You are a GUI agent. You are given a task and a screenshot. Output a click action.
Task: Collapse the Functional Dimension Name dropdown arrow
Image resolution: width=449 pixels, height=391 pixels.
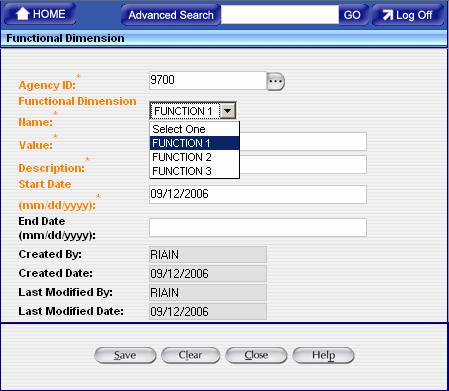[x=228, y=111]
